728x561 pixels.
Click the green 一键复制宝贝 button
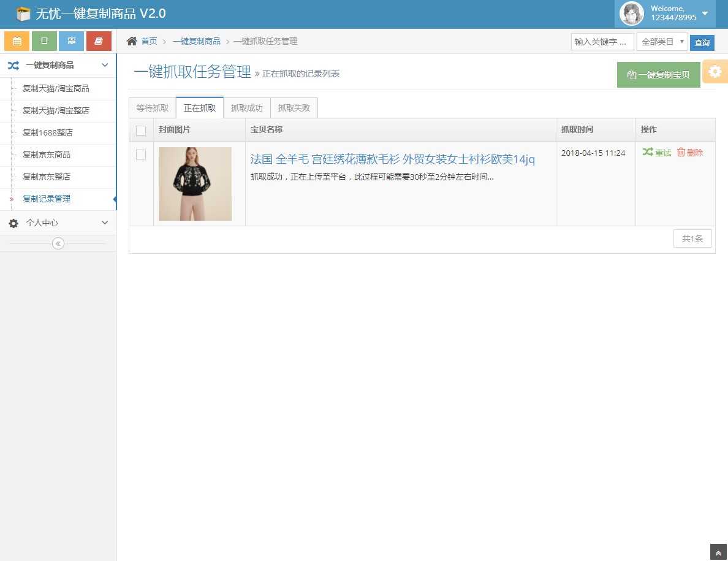click(x=658, y=75)
